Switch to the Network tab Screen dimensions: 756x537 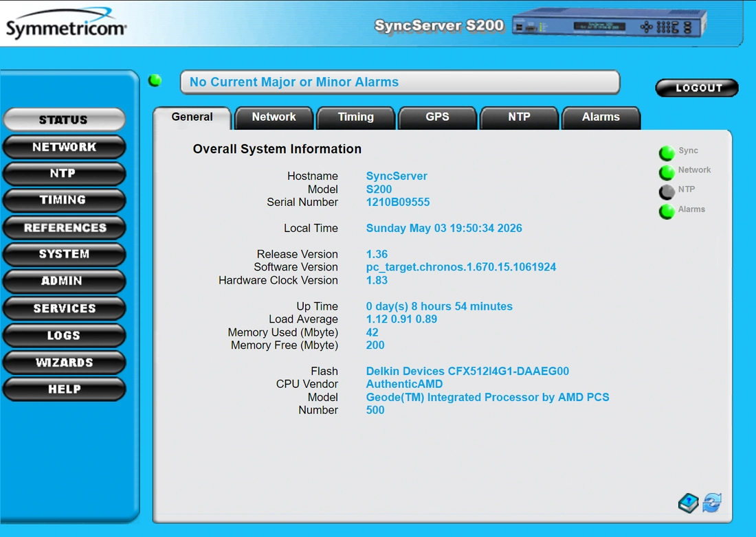(274, 117)
